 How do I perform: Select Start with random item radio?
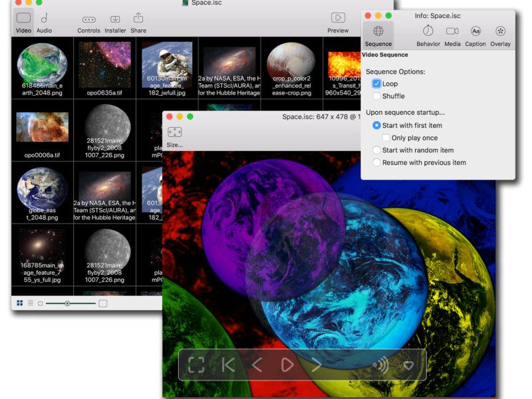click(376, 150)
